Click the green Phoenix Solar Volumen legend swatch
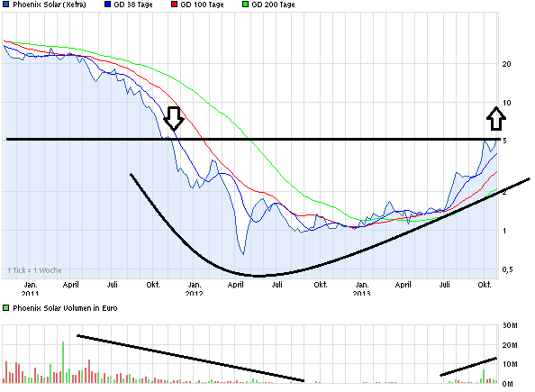This screenshot has width=535, height=392. click(5, 308)
